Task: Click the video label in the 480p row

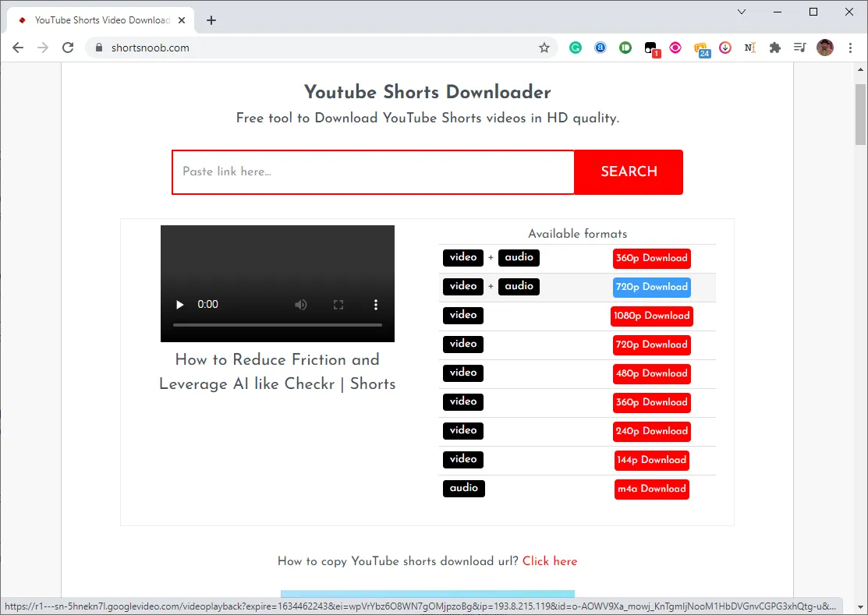Action: point(462,373)
